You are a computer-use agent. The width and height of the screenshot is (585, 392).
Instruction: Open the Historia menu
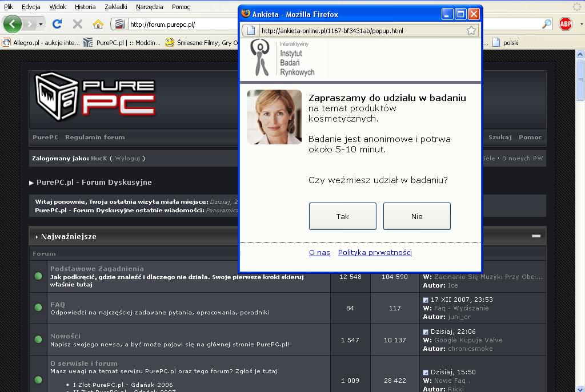coord(85,7)
